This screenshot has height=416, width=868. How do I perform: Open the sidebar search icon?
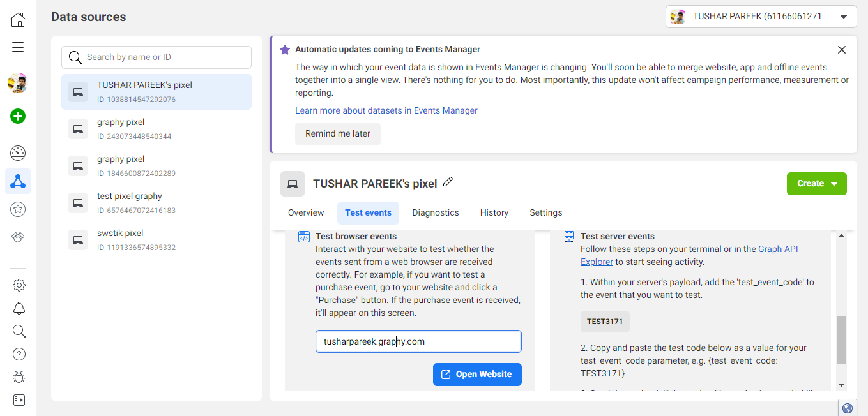click(18, 331)
